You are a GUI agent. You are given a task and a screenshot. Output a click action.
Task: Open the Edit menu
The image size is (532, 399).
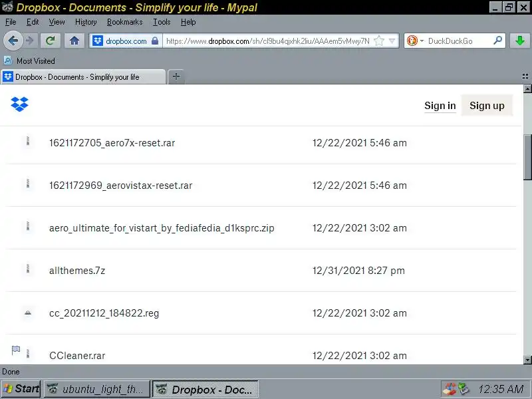click(33, 22)
